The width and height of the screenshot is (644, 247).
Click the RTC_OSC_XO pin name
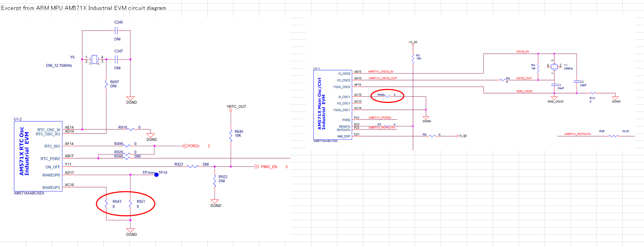click(48, 134)
